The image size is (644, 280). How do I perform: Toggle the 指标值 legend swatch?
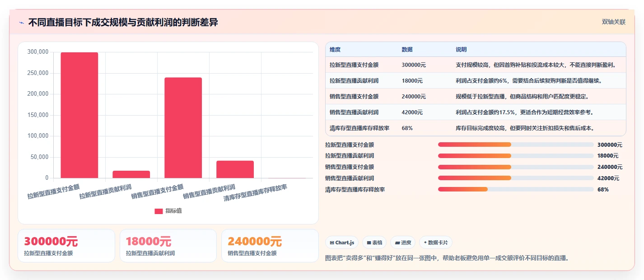[x=159, y=211]
